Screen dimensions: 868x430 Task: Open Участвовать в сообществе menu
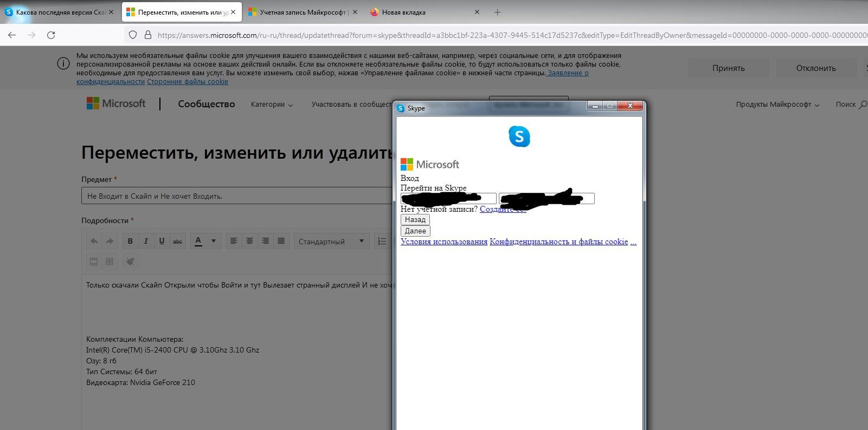(351, 105)
